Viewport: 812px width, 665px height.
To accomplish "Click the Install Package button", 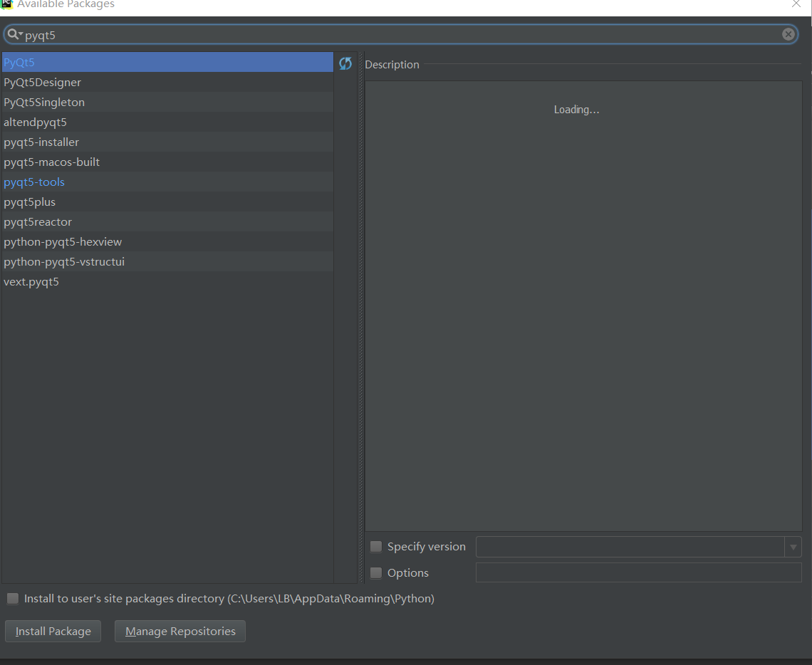I will (x=53, y=632).
